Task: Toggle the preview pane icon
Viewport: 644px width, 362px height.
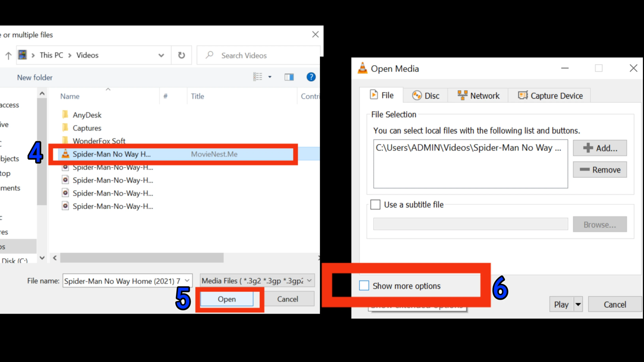Action: [289, 77]
